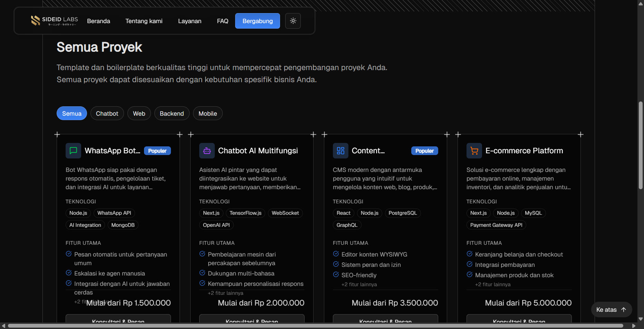Click check icon beside Keranjang belanja
This screenshot has height=329, width=644.
(470, 254)
